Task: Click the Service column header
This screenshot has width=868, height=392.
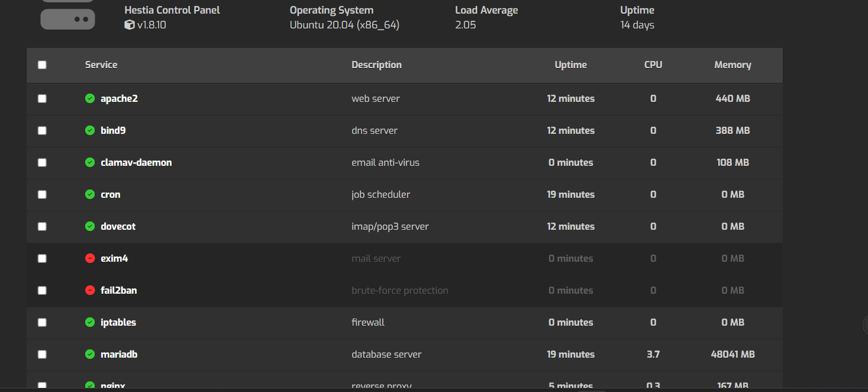Action: coord(101,65)
